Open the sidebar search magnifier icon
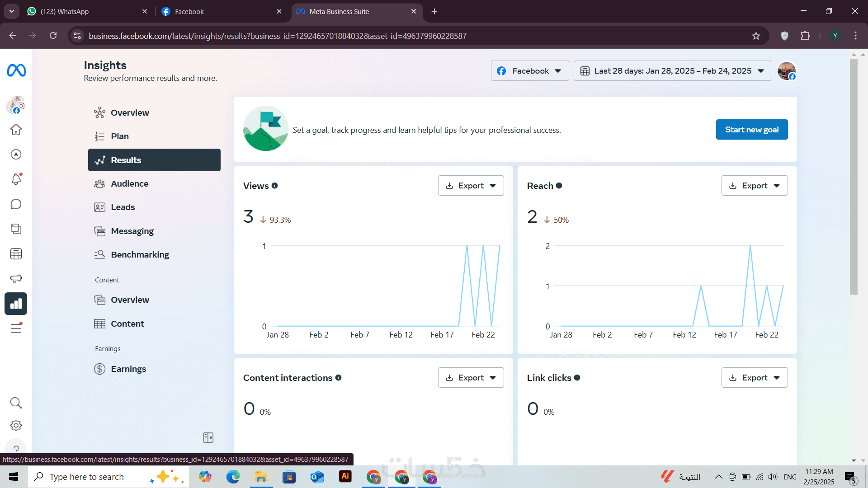 tap(16, 403)
